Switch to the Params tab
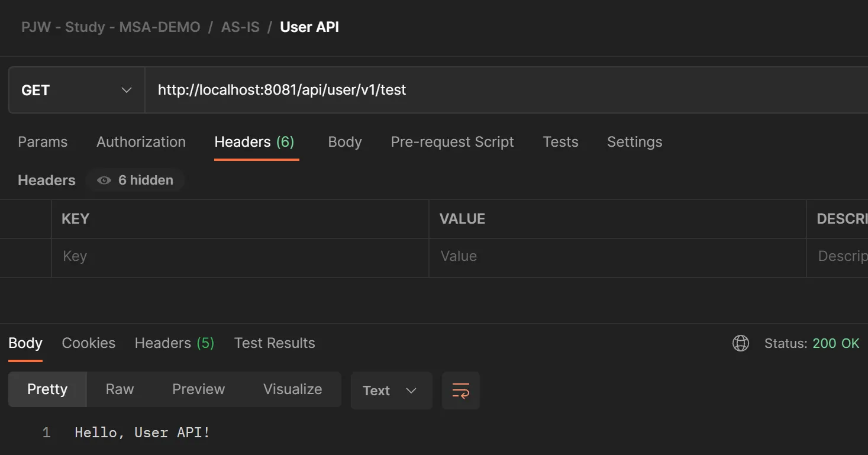868x455 pixels. click(x=43, y=142)
